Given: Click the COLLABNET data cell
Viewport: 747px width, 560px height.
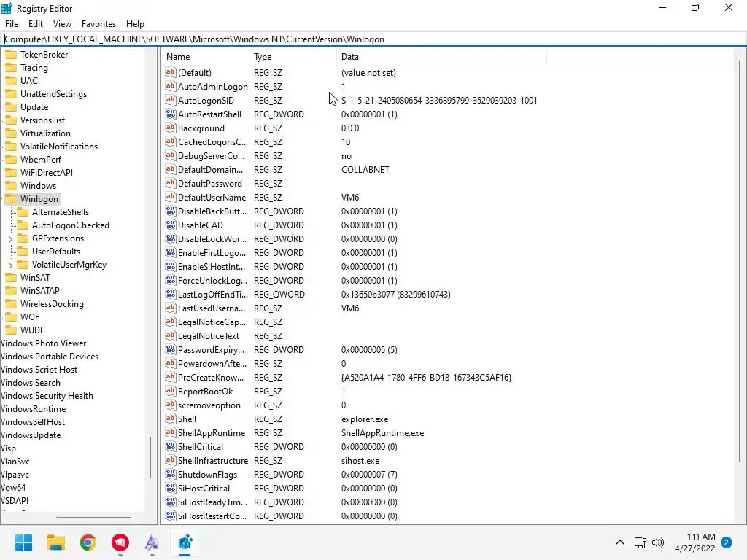Looking at the screenshot, I should (x=365, y=169).
